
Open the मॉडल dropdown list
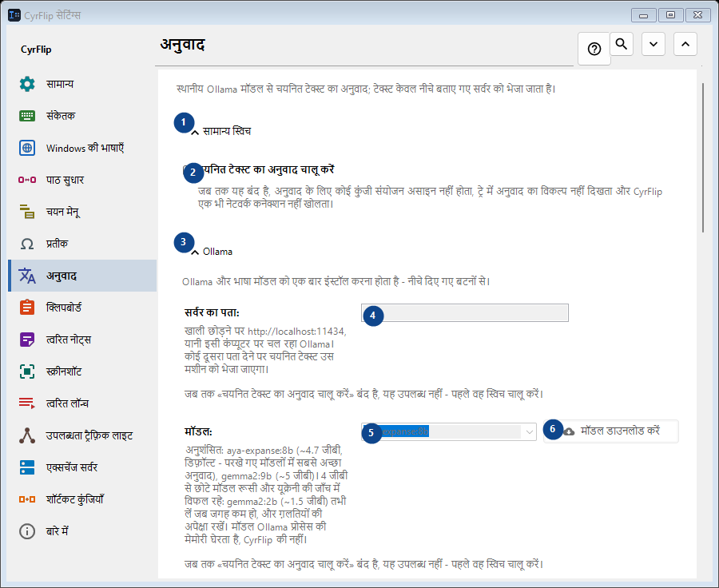529,432
